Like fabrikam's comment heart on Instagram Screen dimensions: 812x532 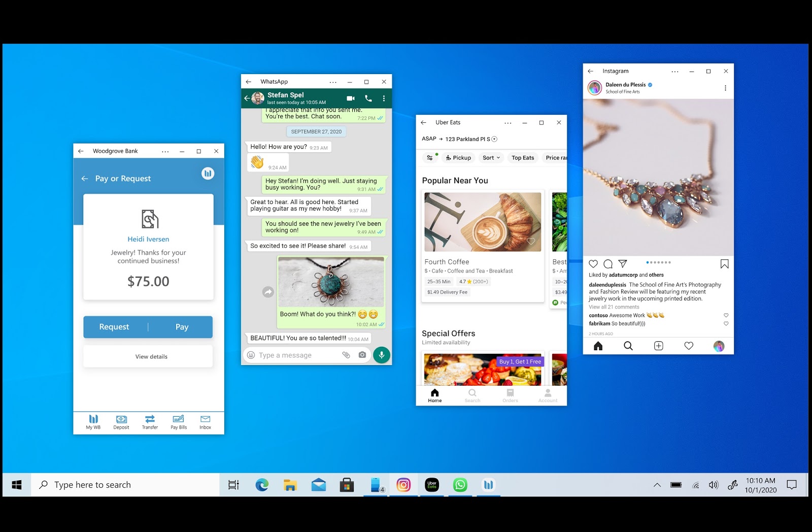pyautogui.click(x=726, y=323)
